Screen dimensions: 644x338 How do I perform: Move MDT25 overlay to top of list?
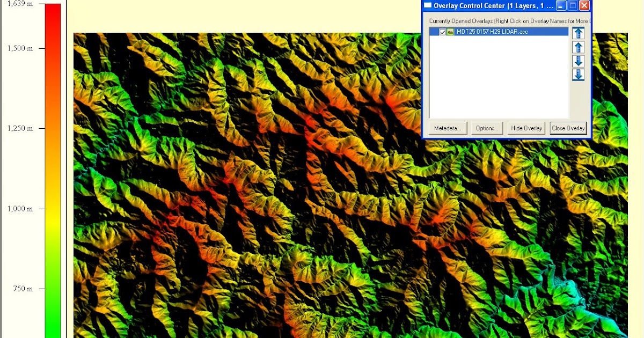(x=578, y=34)
